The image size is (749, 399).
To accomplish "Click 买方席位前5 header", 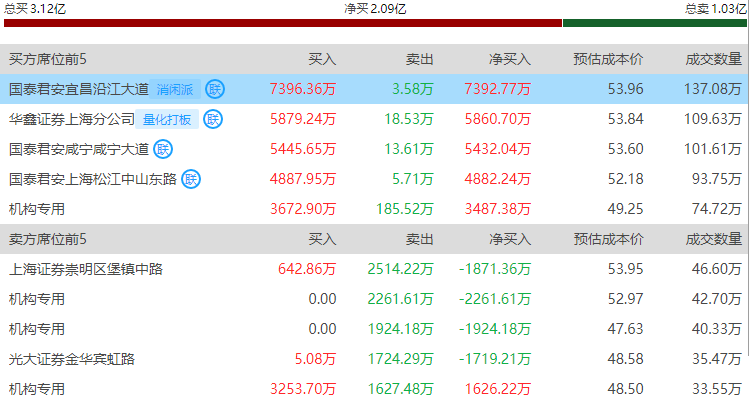I will (x=48, y=59).
